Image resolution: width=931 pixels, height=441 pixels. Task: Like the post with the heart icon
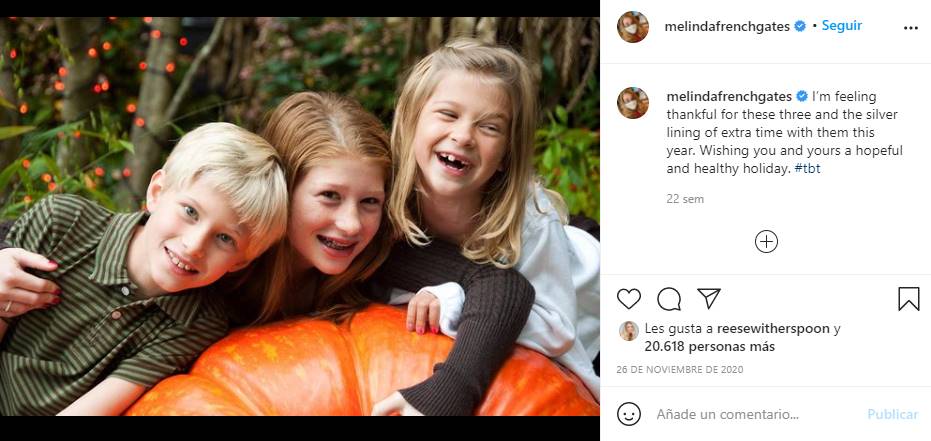pyautogui.click(x=629, y=299)
